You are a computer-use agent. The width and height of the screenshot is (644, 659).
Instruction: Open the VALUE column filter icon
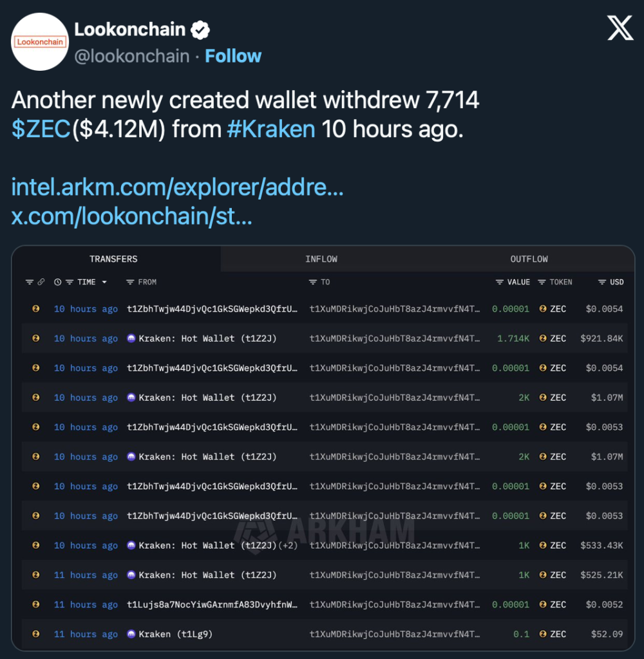click(499, 283)
